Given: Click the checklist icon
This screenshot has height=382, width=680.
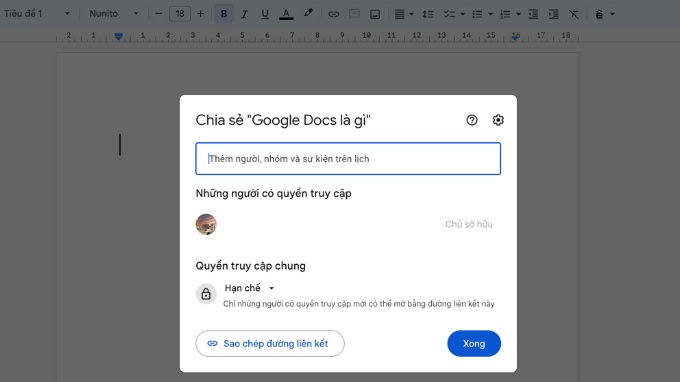Looking at the screenshot, I should 449,14.
